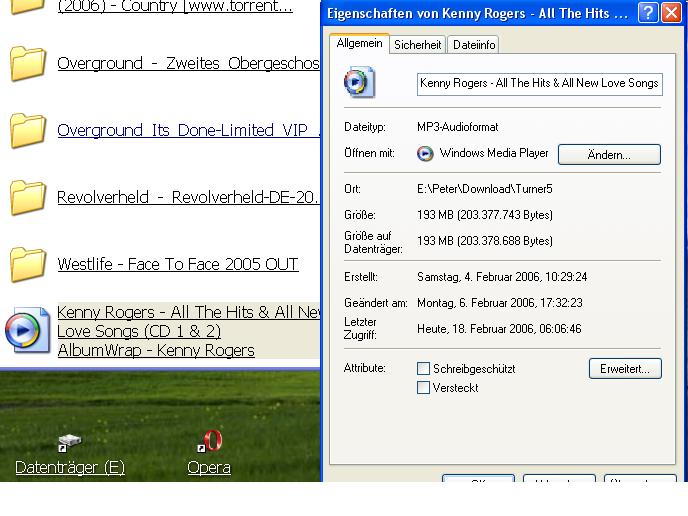
Task: Select the Revolverheld - Revolverheld-DE-20 folder name
Action: point(188,197)
